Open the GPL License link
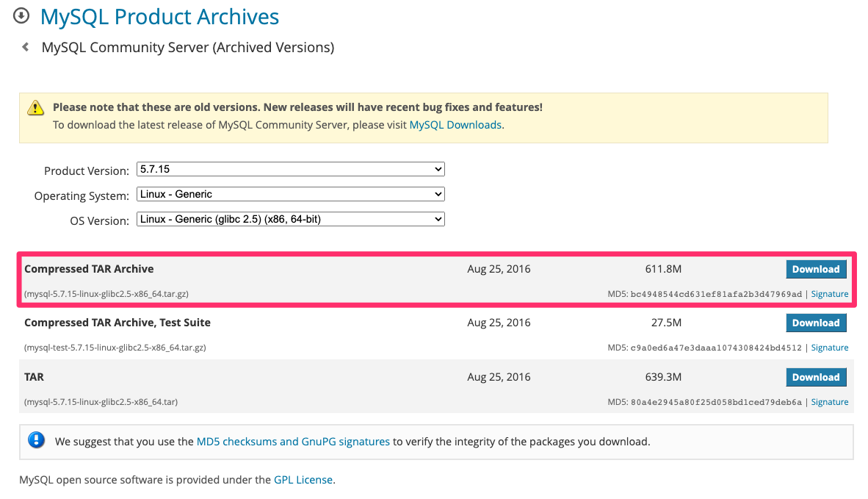This screenshot has height=499, width=868. 303,480
